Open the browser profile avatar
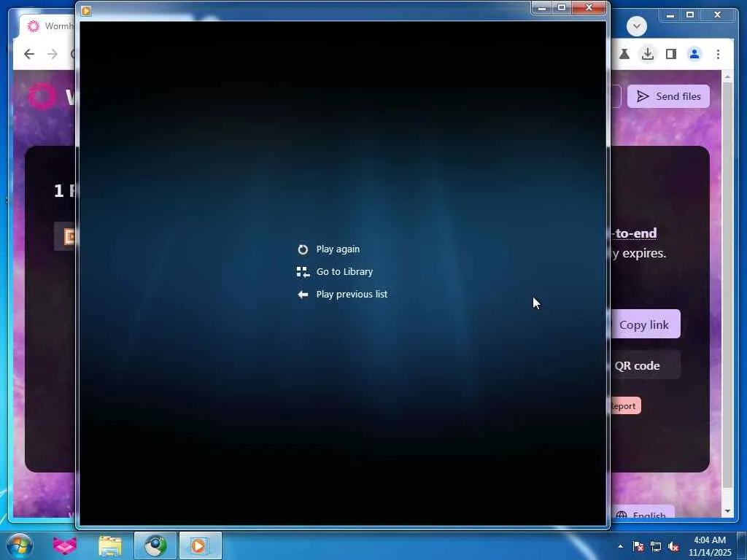 point(694,54)
